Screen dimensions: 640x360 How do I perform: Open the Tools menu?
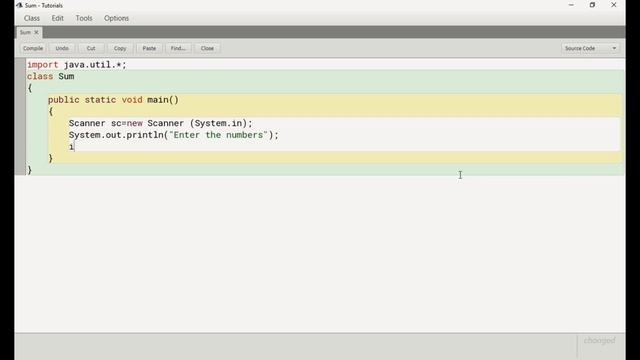click(84, 18)
